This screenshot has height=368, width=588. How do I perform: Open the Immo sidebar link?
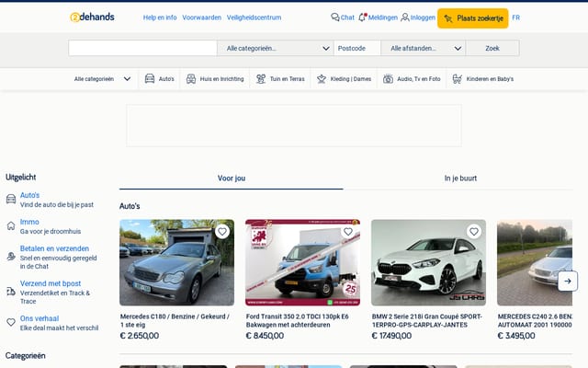click(x=29, y=222)
